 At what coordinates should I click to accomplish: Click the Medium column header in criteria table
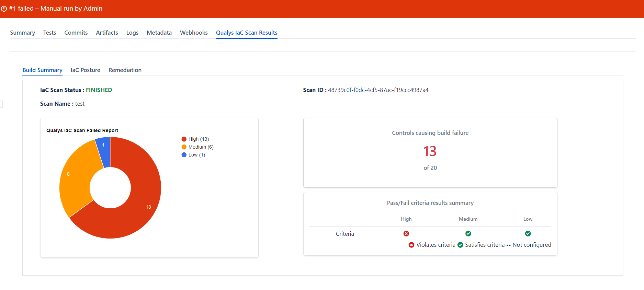click(x=468, y=219)
